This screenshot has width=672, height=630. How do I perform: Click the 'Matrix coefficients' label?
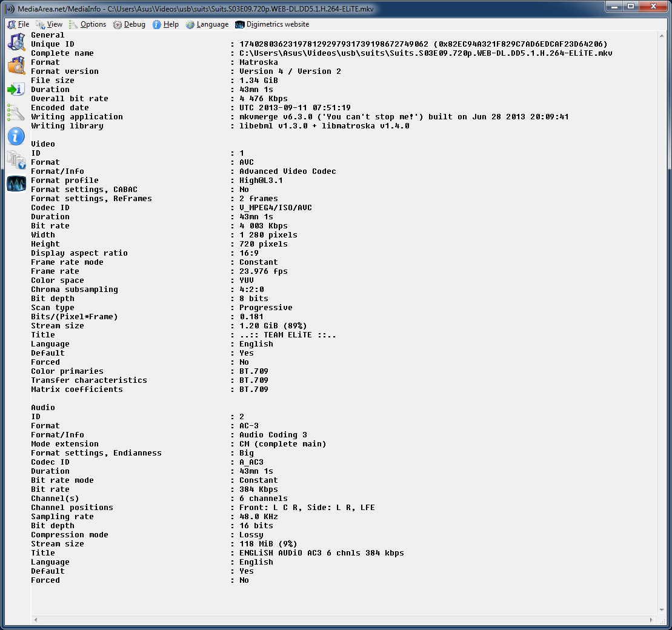(x=77, y=390)
